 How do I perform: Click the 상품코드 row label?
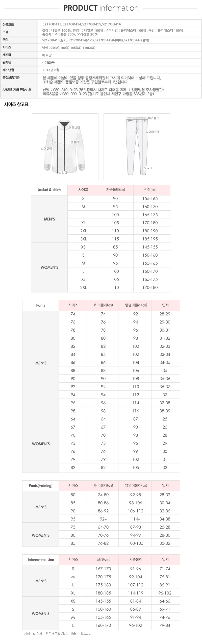click(8, 24)
